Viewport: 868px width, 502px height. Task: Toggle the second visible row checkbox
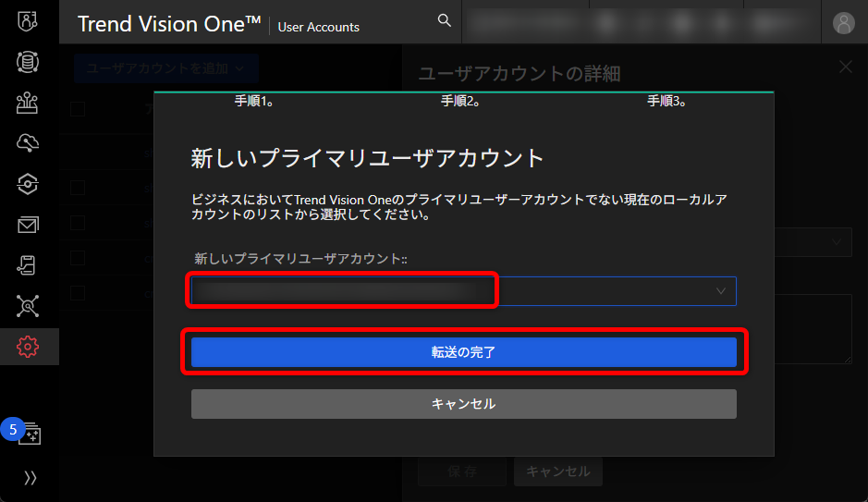78,188
